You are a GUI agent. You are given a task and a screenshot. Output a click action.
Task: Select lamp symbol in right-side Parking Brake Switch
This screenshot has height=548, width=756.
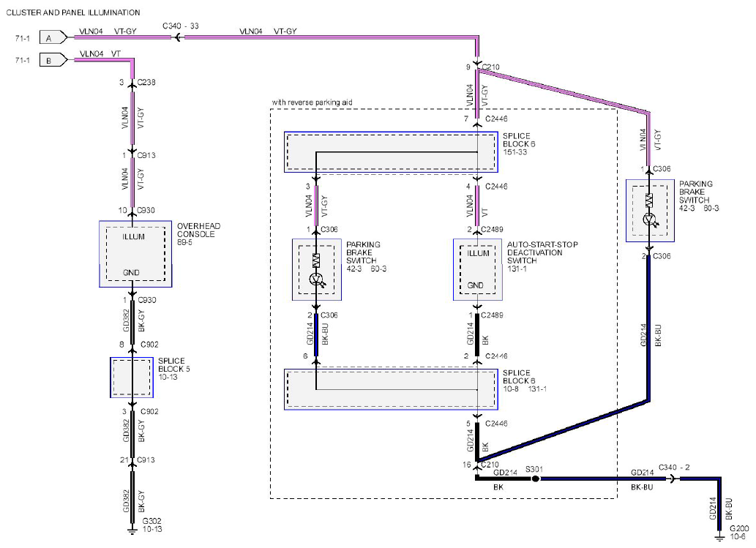click(x=649, y=219)
